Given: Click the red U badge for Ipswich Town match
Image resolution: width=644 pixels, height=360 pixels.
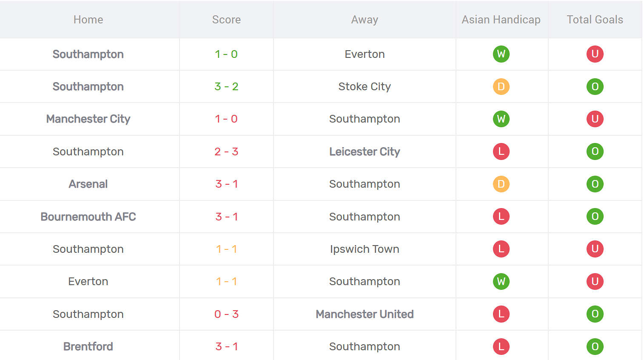Looking at the screenshot, I should click(595, 249).
